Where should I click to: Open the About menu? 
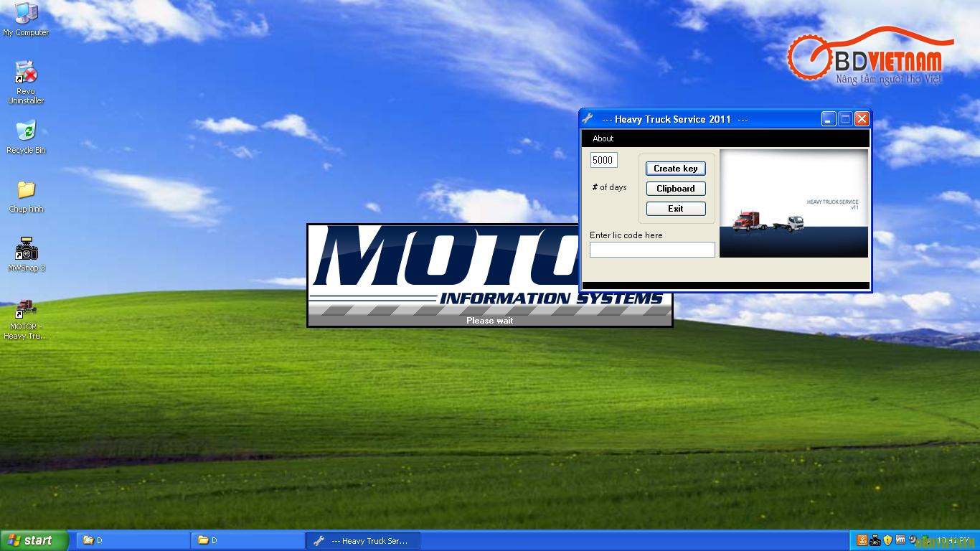[603, 138]
